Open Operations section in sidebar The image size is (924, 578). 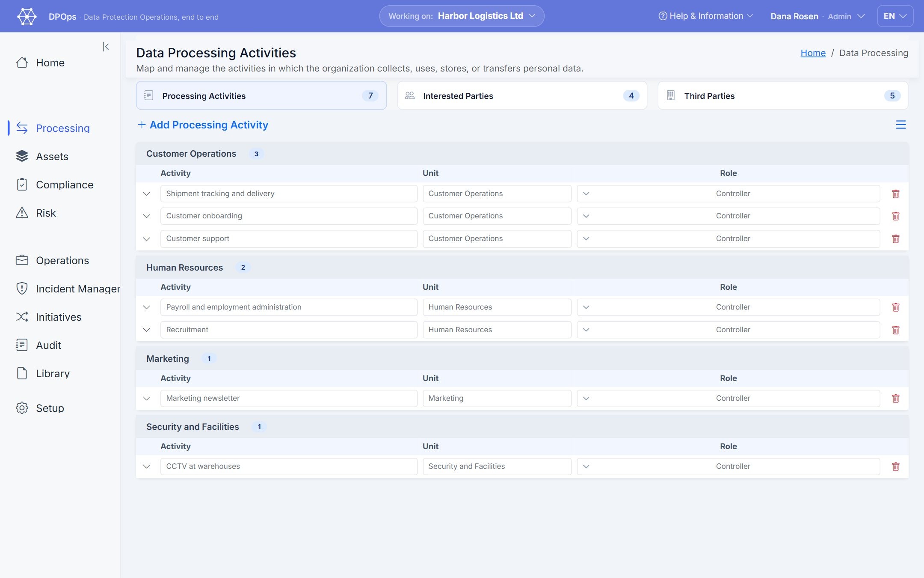[53, 260]
